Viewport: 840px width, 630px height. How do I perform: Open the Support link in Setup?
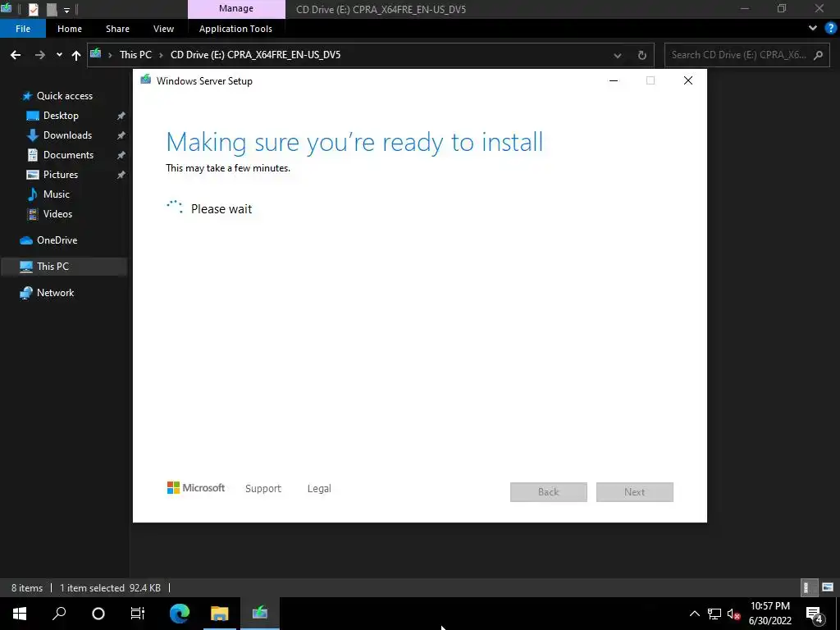tap(263, 489)
